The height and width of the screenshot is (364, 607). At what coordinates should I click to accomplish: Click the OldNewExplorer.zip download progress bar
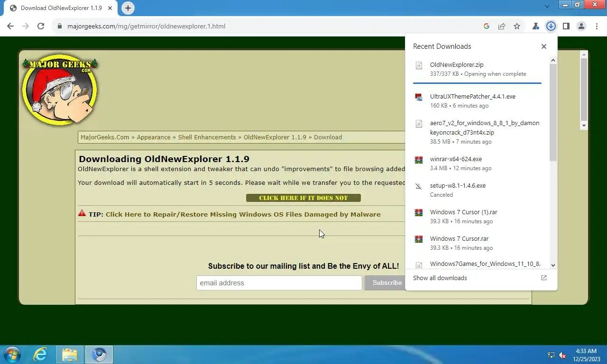(x=477, y=83)
